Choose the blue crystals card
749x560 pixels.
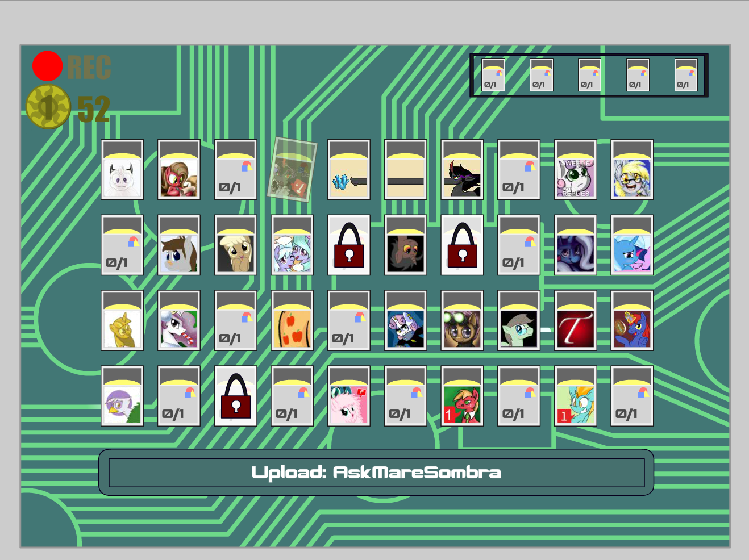(x=349, y=169)
